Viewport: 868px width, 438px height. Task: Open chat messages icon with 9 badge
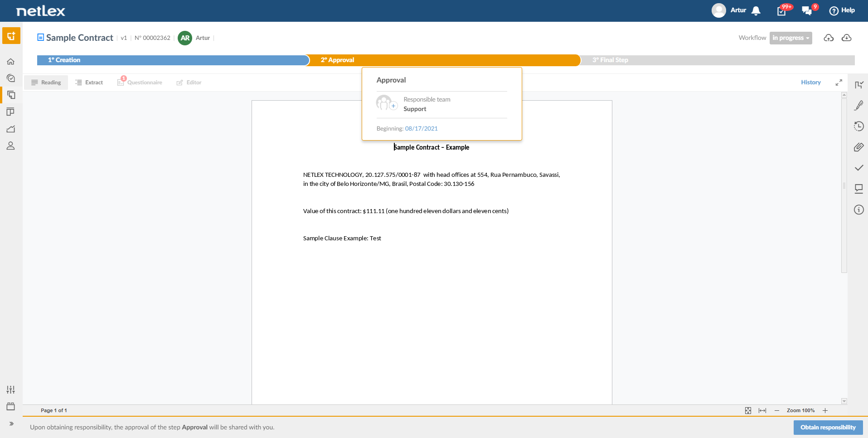807,10
